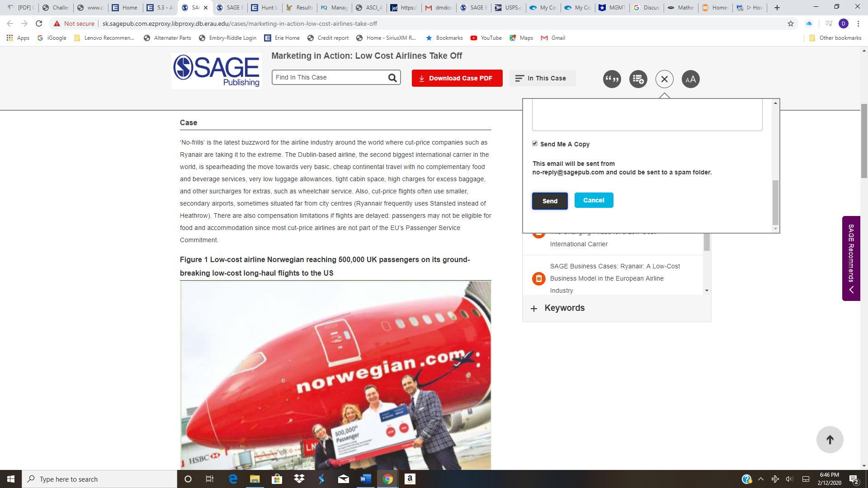
Task: Switch to the dmdov Gmail browser tab
Action: click(439, 7)
